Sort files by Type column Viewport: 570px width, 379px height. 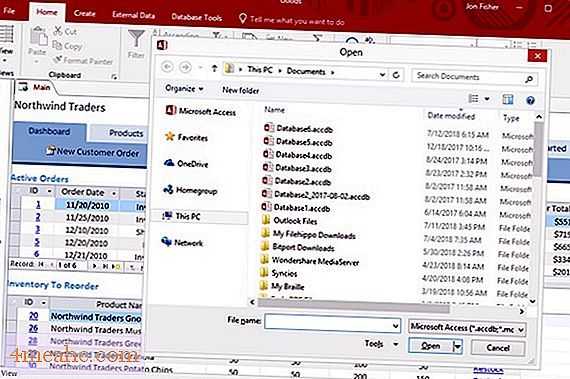511,118
